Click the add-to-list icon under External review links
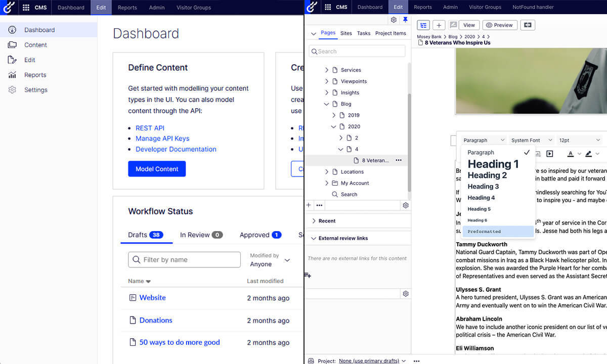 (308, 275)
